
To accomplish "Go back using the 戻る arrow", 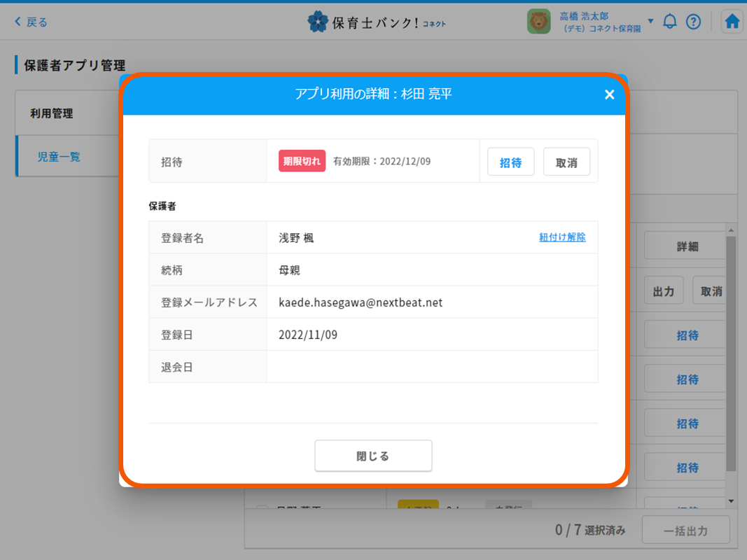I will click(x=31, y=22).
